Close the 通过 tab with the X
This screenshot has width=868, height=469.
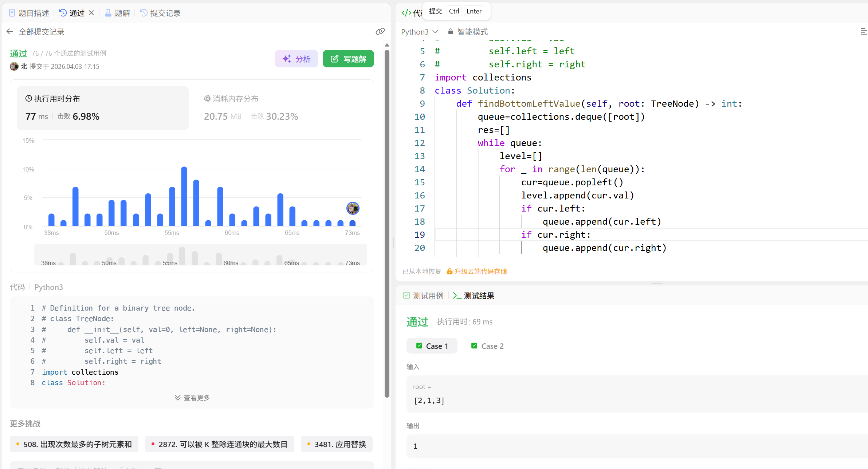(91, 13)
